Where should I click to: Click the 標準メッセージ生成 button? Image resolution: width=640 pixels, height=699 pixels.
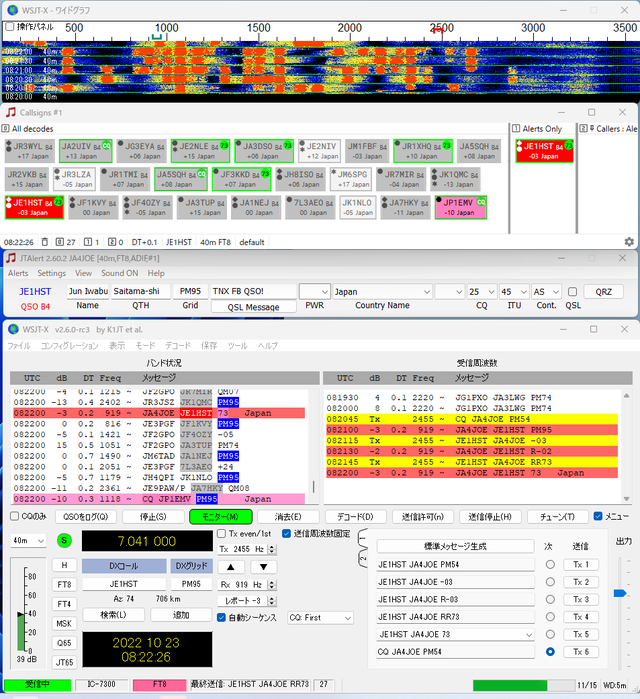pos(455,546)
